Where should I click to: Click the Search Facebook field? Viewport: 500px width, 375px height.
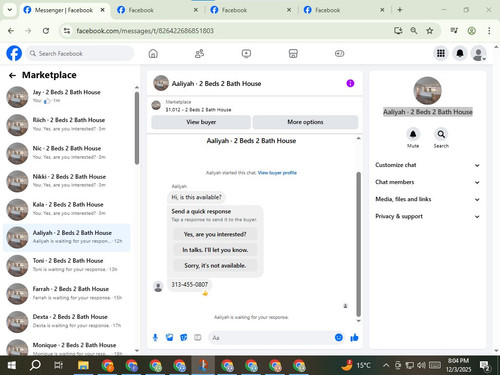pyautogui.click(x=80, y=53)
